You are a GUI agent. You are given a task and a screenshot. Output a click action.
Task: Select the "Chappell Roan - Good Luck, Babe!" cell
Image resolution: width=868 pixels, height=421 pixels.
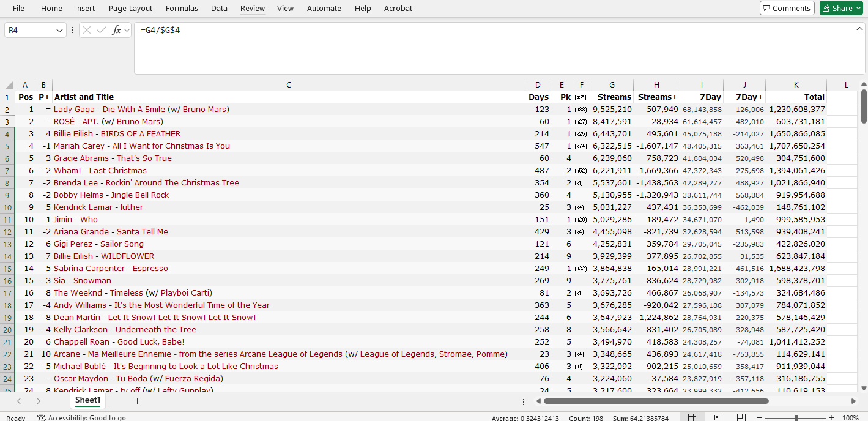[x=289, y=342]
